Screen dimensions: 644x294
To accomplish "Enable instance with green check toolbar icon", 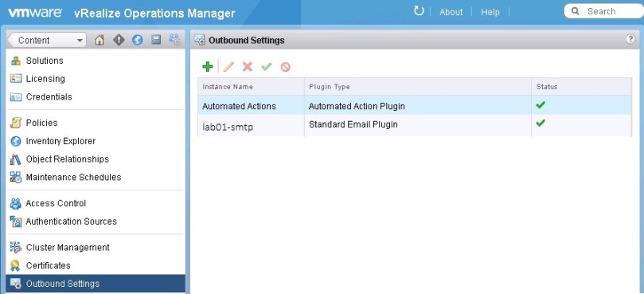I will pyautogui.click(x=267, y=66).
